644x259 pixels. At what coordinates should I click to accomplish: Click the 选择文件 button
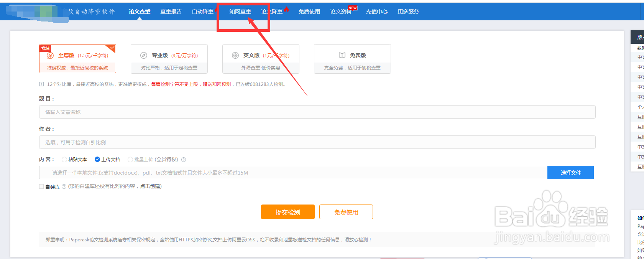[570, 173]
